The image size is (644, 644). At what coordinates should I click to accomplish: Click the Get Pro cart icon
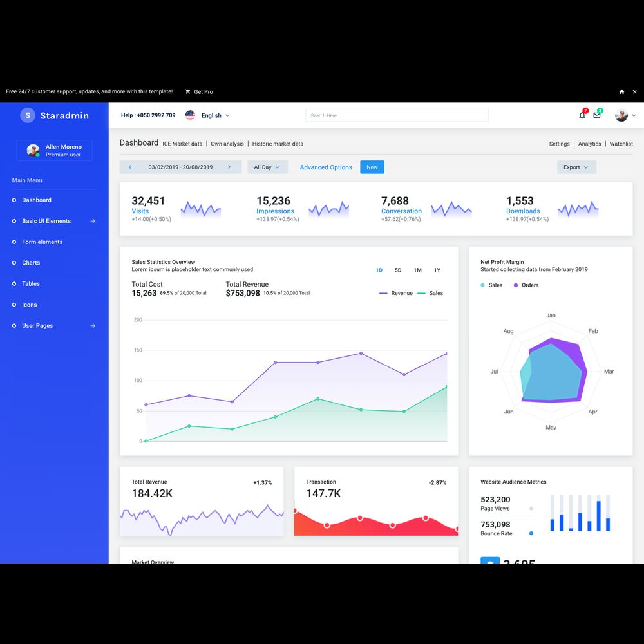click(188, 92)
